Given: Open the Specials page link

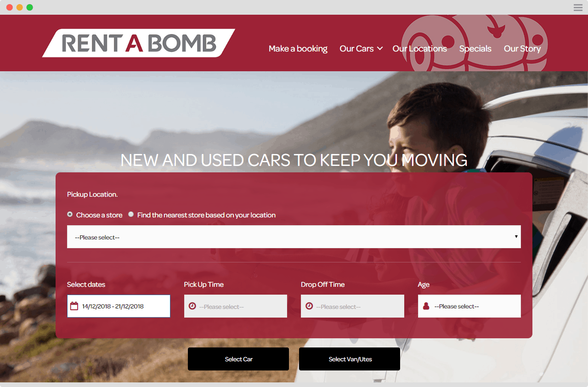Looking at the screenshot, I should coord(475,49).
